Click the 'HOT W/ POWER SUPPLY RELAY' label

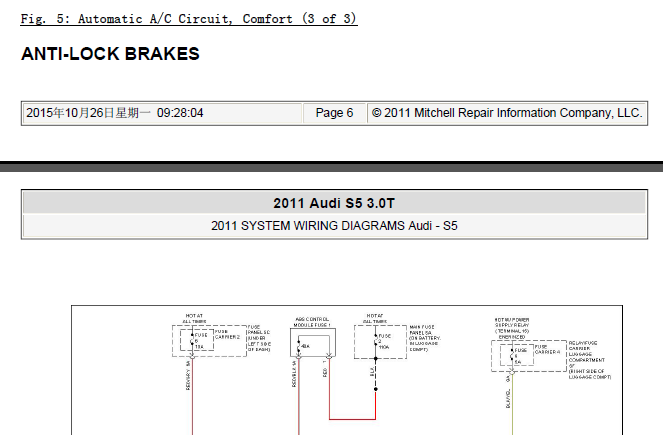pyautogui.click(x=512, y=328)
